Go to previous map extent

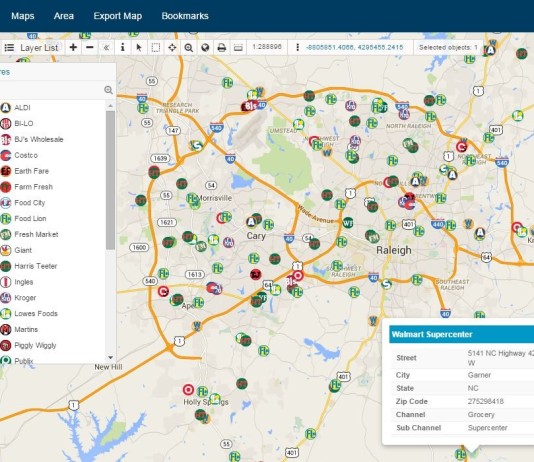[x=106, y=48]
